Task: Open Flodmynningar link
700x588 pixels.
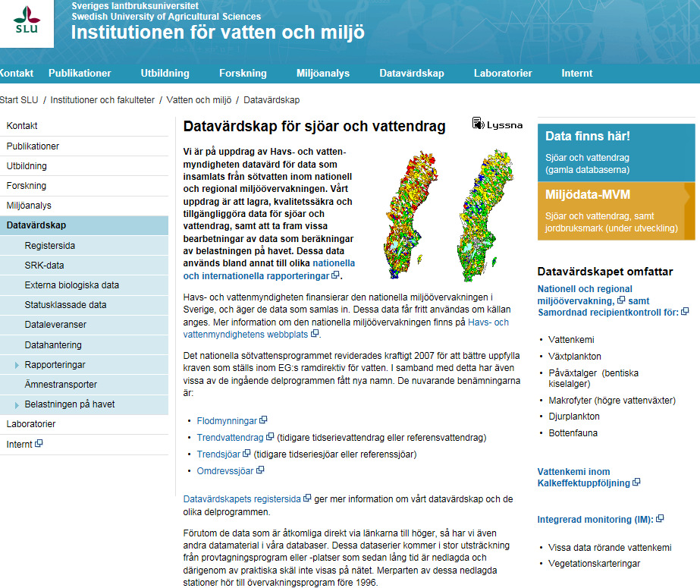Action: click(x=227, y=420)
